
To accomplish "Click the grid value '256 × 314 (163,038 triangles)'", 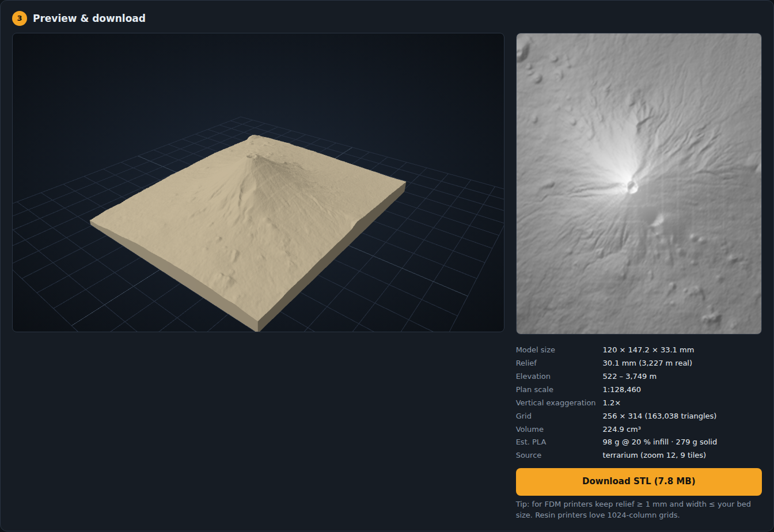I will (x=659, y=416).
